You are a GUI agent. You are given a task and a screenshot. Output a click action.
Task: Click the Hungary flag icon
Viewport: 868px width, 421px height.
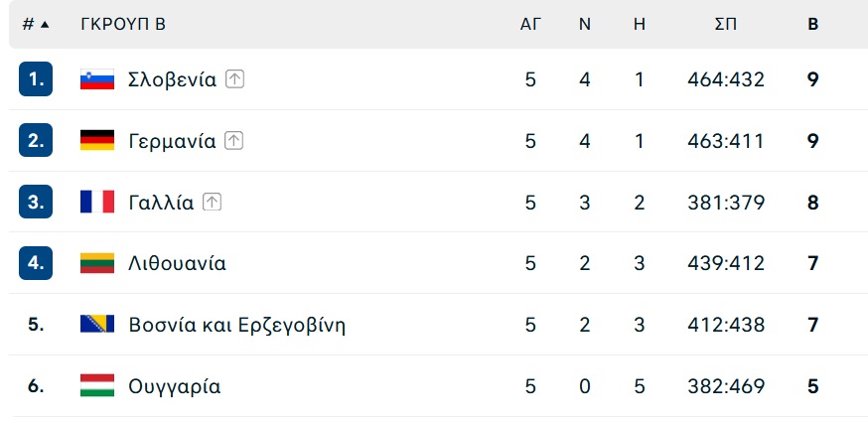click(97, 385)
